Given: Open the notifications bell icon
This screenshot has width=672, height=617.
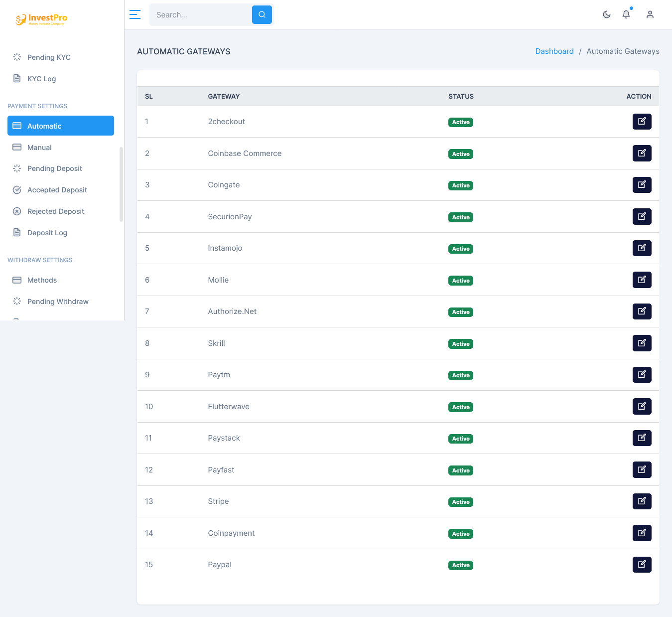Looking at the screenshot, I should [626, 14].
